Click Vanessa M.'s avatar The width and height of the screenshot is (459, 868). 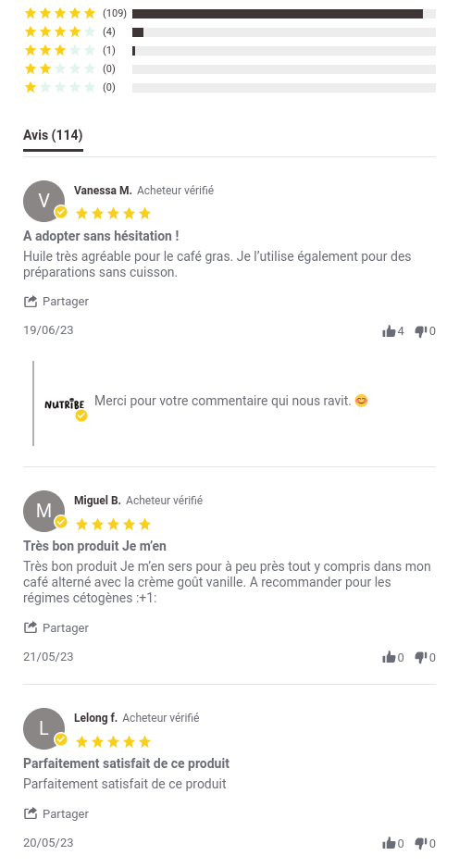pos(44,201)
